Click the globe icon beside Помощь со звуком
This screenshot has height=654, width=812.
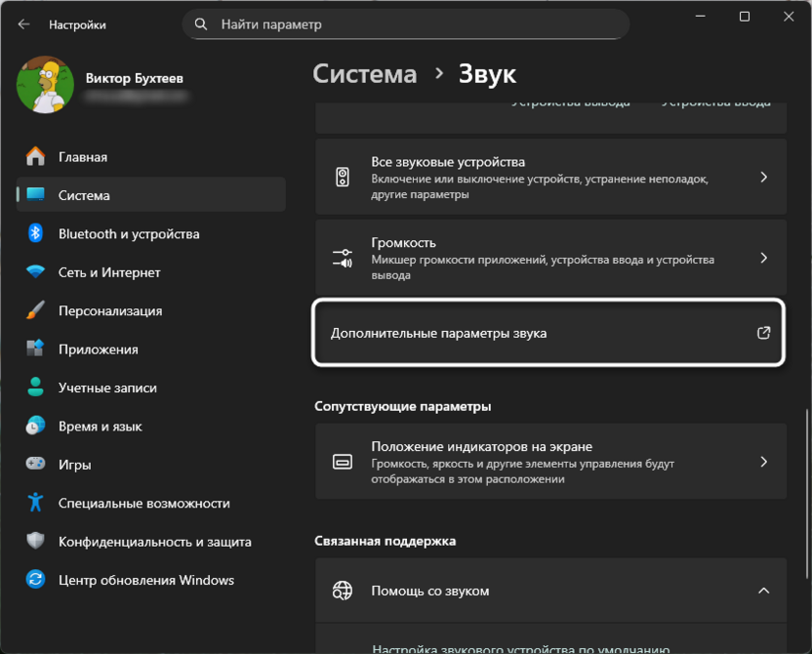(343, 591)
